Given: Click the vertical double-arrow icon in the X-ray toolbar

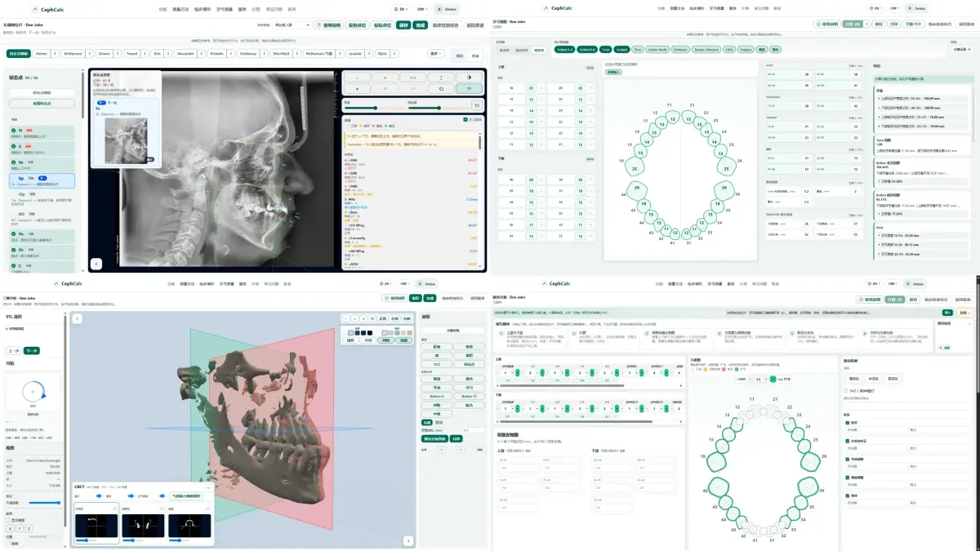Looking at the screenshot, I should [x=441, y=77].
